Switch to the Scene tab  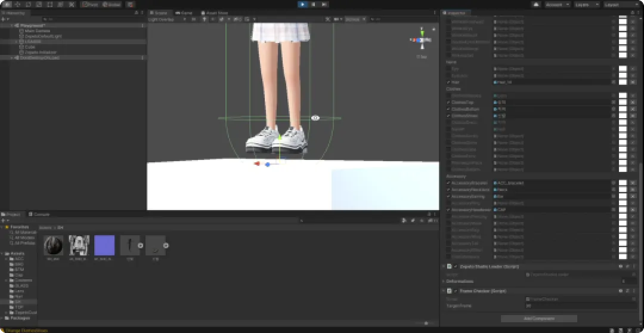[160, 13]
